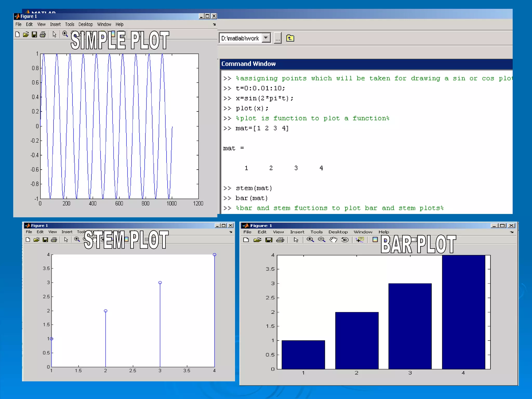Open View menu in Bar Plot figure
The height and width of the screenshot is (399, 532).
tap(278, 232)
